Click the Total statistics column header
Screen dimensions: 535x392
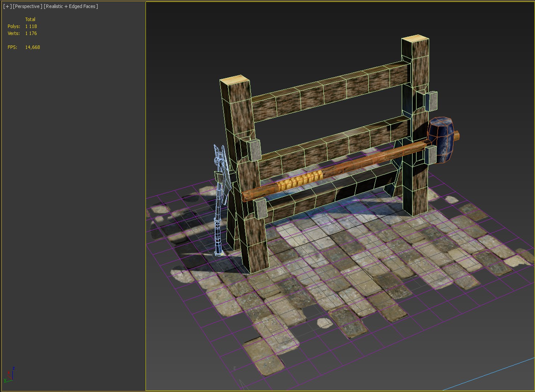coord(30,20)
